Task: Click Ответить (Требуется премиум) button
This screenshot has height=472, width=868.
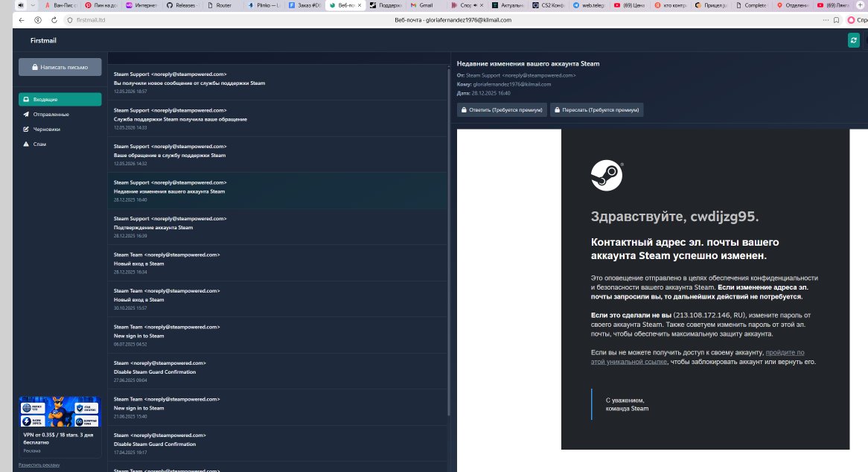Action: pyautogui.click(x=502, y=109)
